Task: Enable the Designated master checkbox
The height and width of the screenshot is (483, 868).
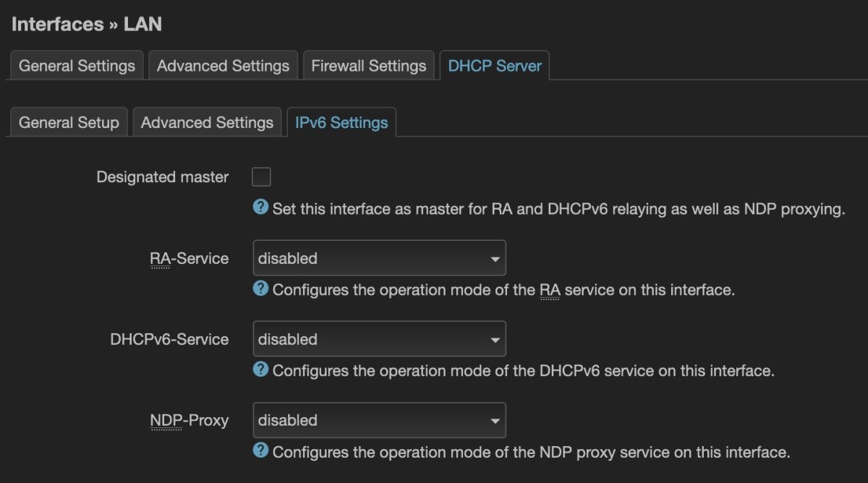Action: pyautogui.click(x=261, y=176)
